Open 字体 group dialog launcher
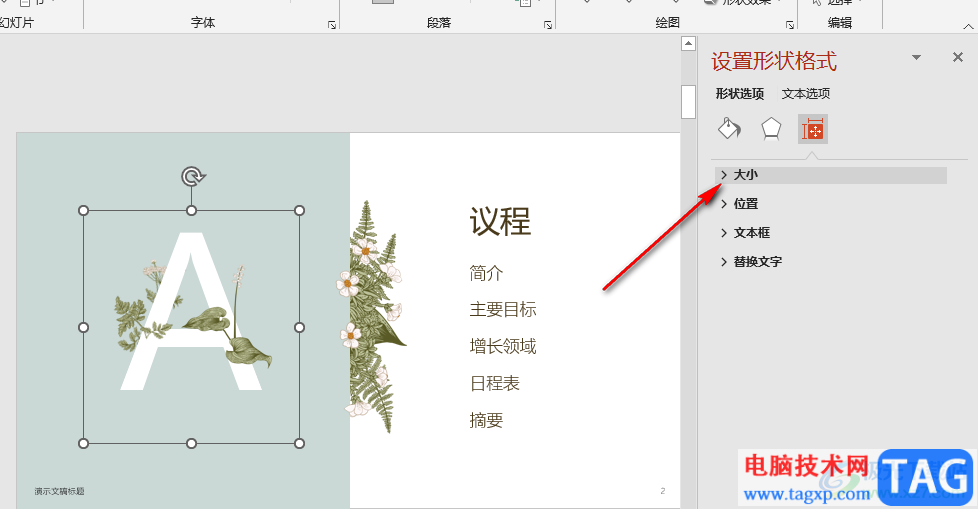Image resolution: width=978 pixels, height=509 pixels. (332, 25)
